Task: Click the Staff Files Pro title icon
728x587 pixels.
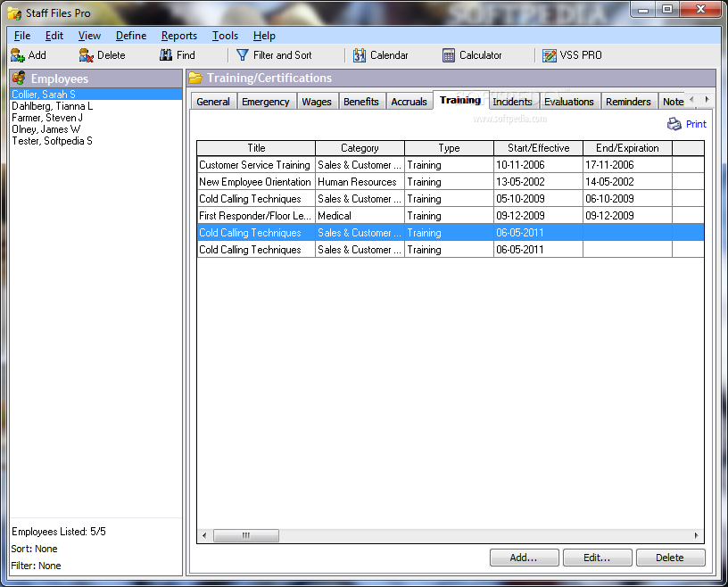Action: point(14,13)
